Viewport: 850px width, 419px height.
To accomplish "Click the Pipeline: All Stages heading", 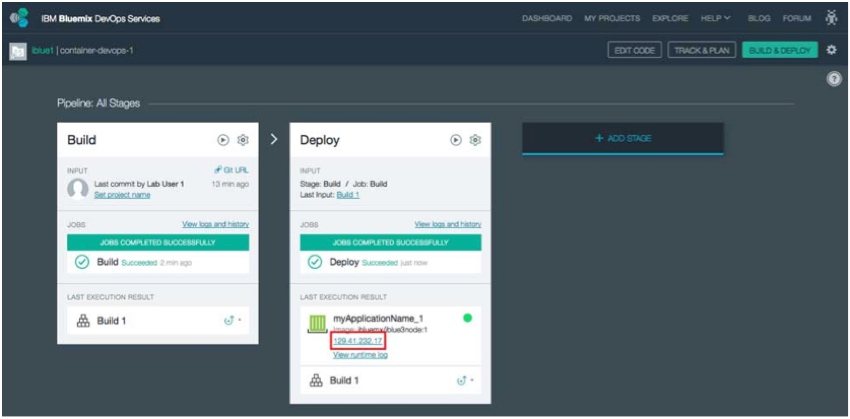I will click(99, 103).
